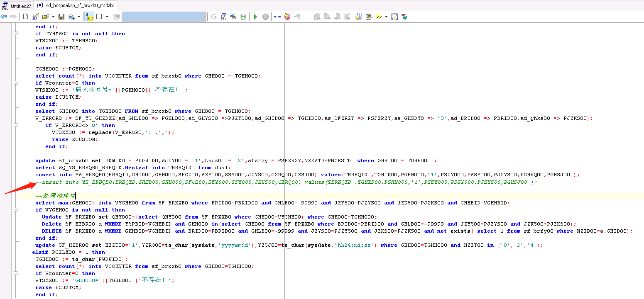The image size is (644, 299).
Task: Click the document with pencil icon
Action: point(36,17)
